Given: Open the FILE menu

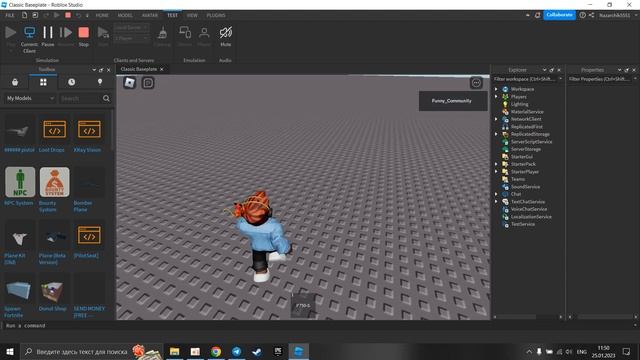Looking at the screenshot, I should pyautogui.click(x=10, y=15).
